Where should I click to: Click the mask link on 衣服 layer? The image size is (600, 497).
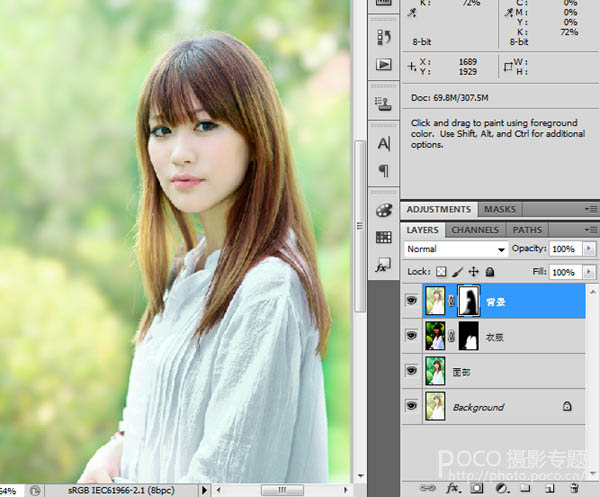pyautogui.click(x=452, y=336)
